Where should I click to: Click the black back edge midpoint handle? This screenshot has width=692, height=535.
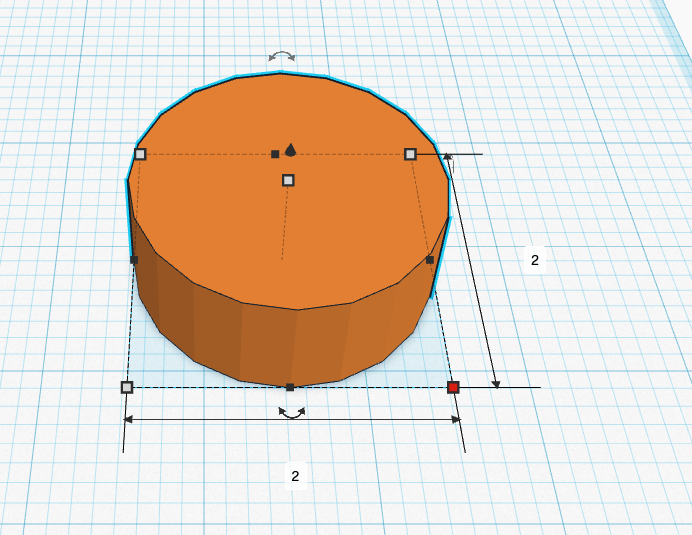(275, 154)
